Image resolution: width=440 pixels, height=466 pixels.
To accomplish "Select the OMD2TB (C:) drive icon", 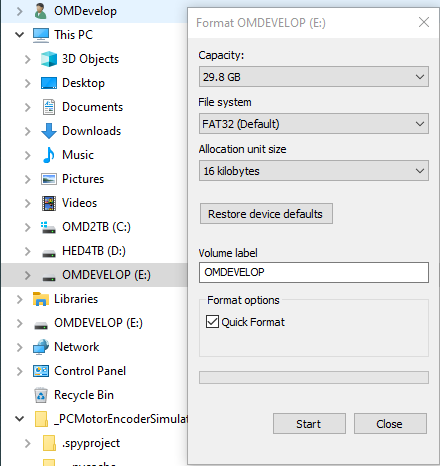I will [x=49, y=227].
